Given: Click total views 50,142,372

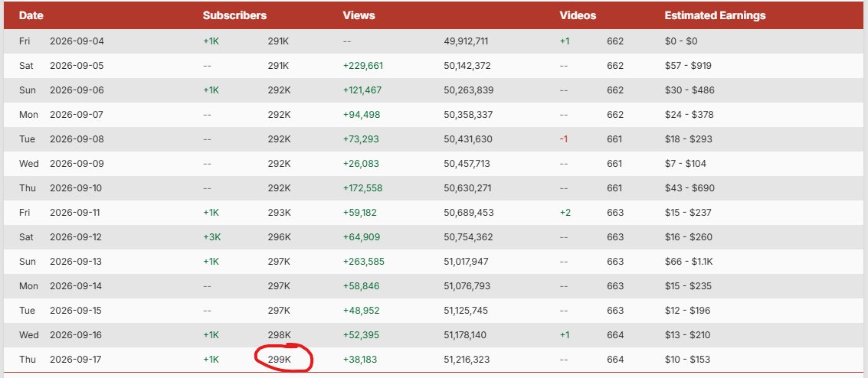Looking at the screenshot, I should pyautogui.click(x=467, y=66).
